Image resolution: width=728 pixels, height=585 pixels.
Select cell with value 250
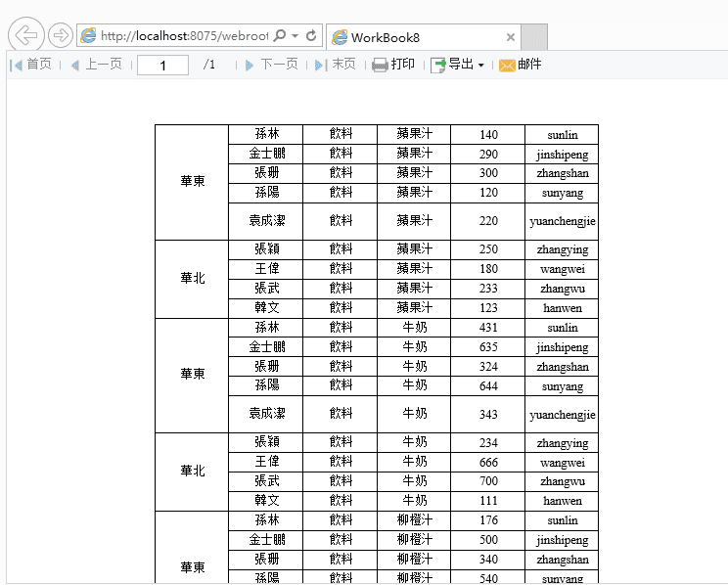tap(488, 249)
